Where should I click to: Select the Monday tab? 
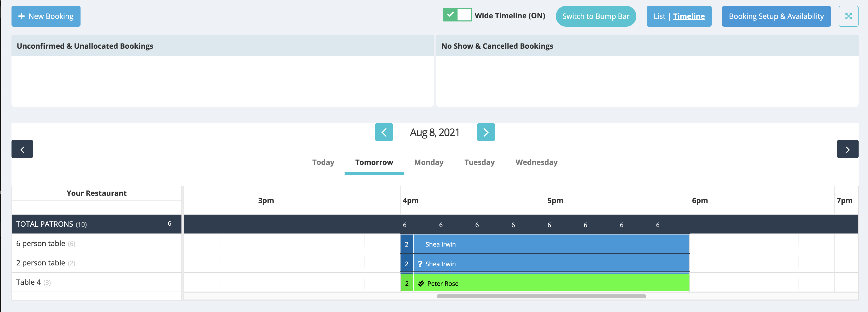click(429, 162)
